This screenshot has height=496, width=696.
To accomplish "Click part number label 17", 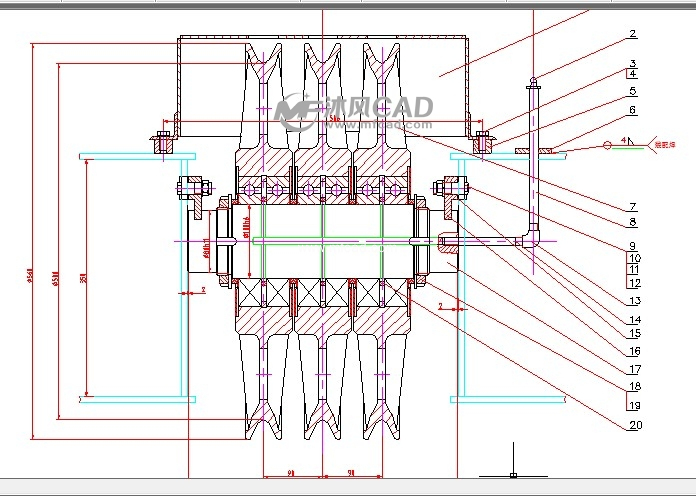I will (632, 369).
